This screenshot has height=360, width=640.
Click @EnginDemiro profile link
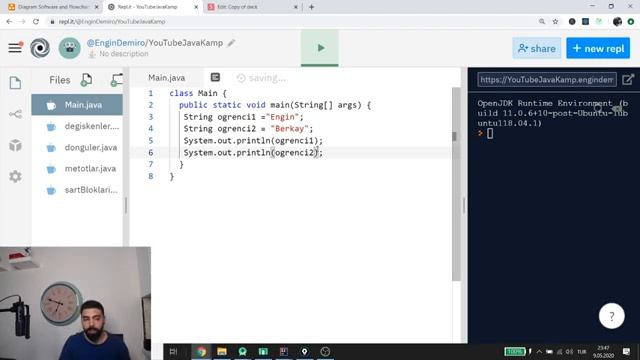pyautogui.click(x=116, y=43)
